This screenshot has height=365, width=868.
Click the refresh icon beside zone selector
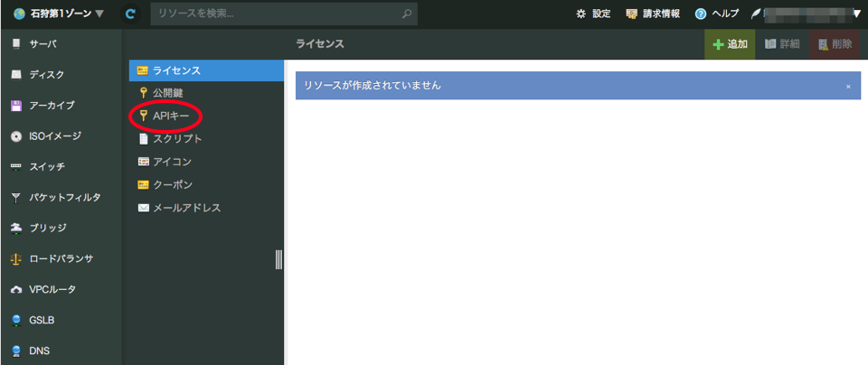click(x=131, y=14)
